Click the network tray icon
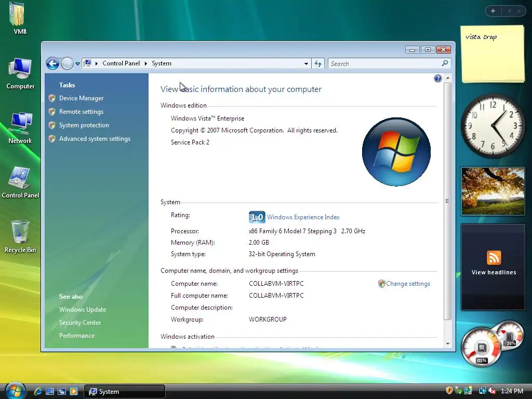The image size is (532, 399). (482, 391)
